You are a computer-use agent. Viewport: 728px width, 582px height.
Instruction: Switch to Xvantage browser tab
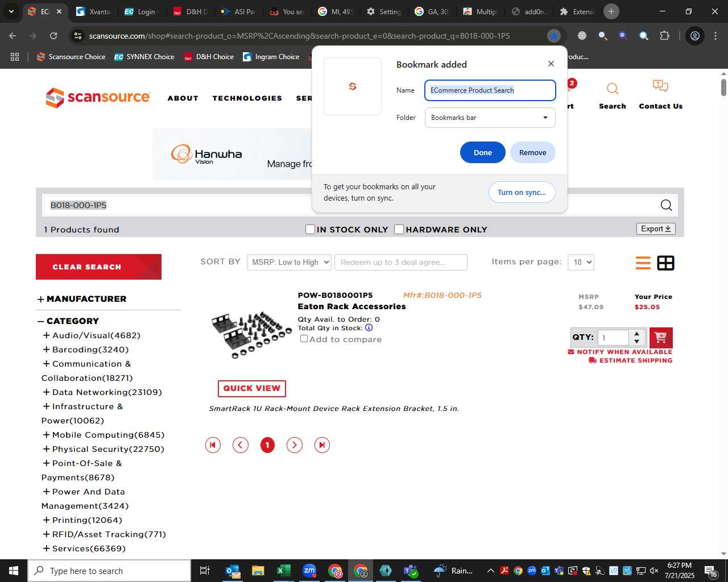93,11
